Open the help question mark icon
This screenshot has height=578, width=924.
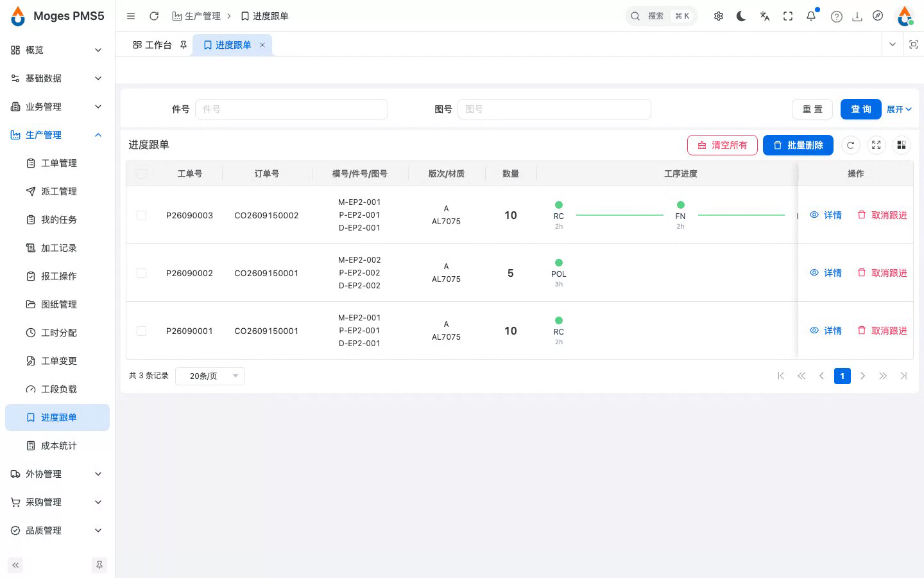[836, 17]
